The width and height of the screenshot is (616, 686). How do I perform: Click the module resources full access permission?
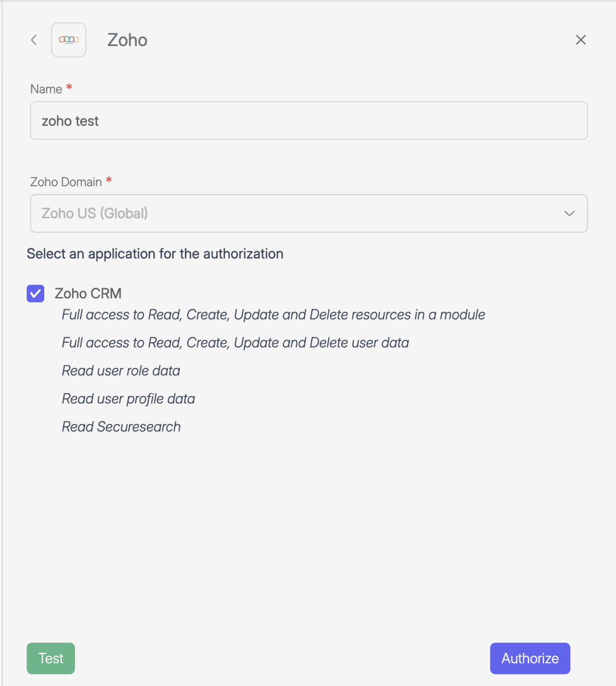(x=273, y=315)
